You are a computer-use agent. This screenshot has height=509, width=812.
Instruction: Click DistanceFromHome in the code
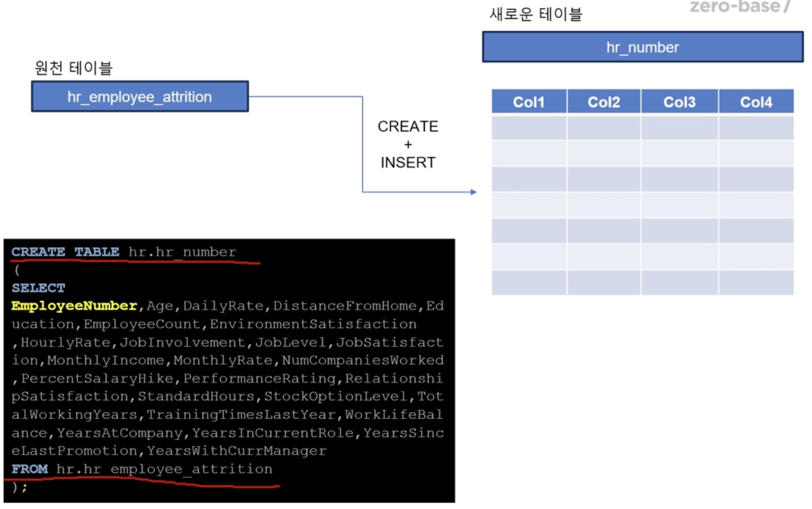344,306
